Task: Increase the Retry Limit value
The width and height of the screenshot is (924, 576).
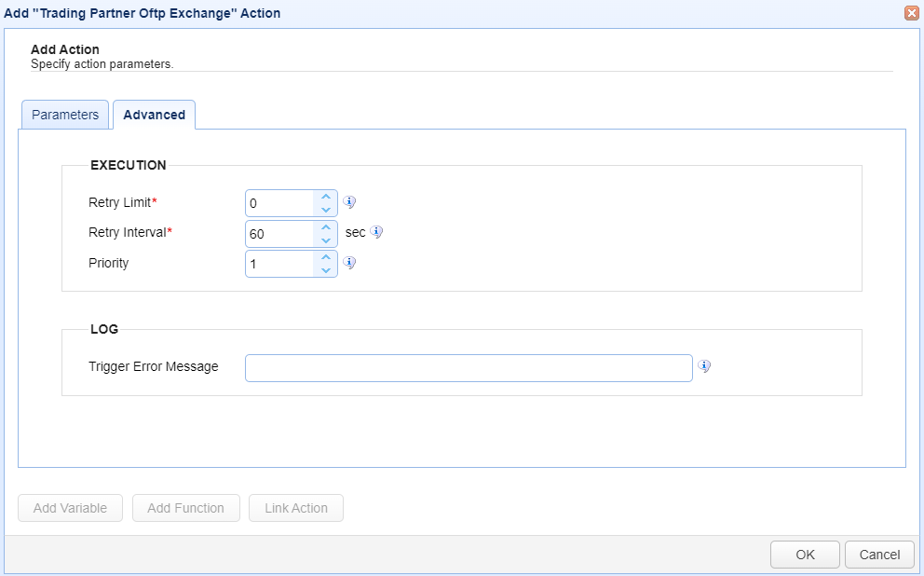Action: click(x=325, y=197)
